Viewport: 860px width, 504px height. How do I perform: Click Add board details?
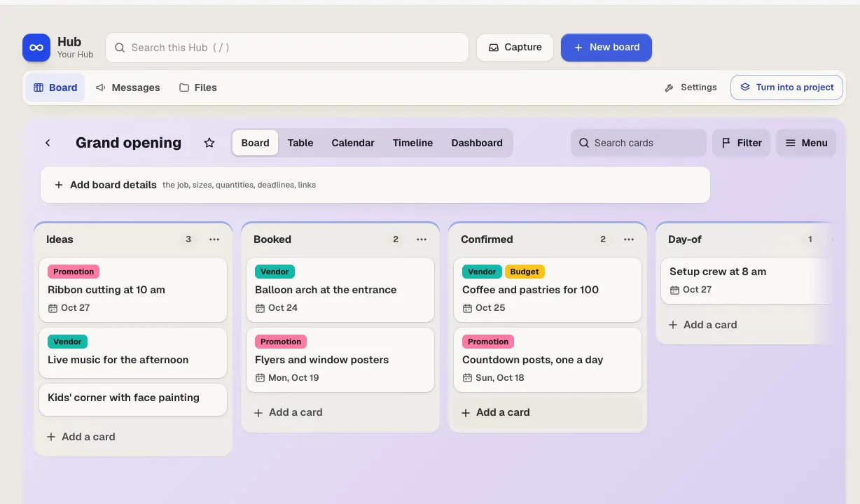point(375,185)
